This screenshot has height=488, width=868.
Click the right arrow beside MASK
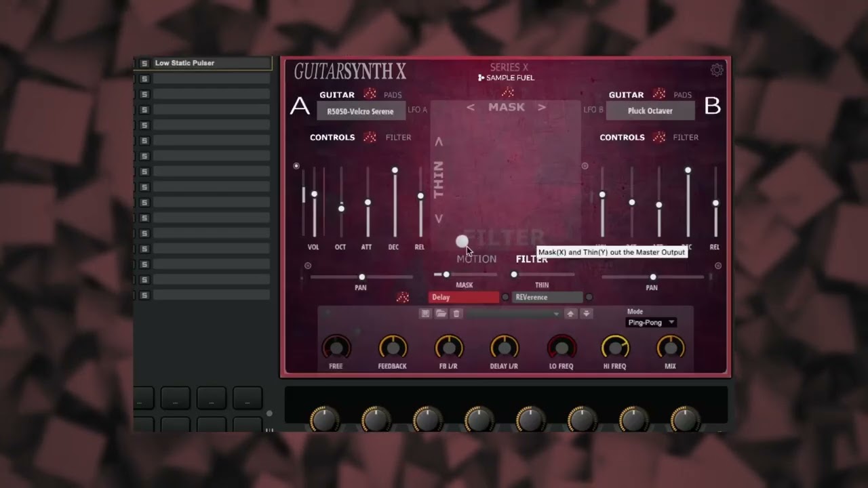pyautogui.click(x=542, y=107)
